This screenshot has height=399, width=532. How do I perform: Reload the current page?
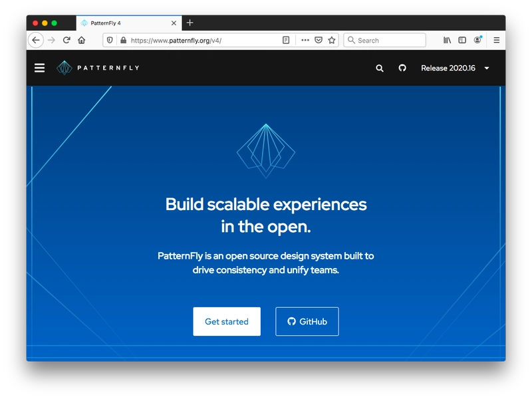point(66,41)
